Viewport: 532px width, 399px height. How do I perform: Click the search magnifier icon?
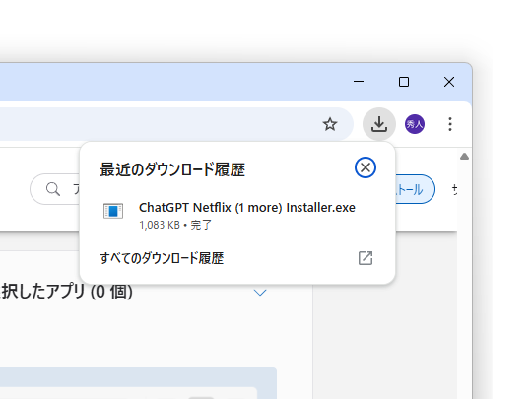(x=53, y=189)
